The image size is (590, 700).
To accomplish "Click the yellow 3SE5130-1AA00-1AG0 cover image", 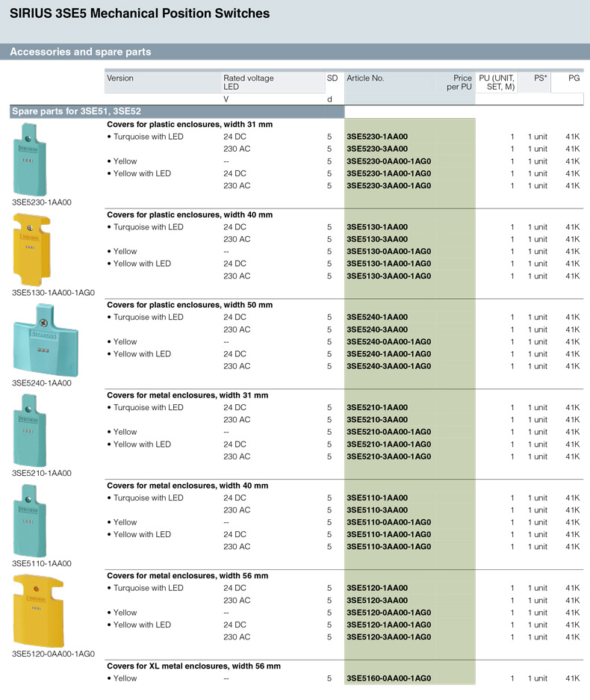I will tap(29, 249).
